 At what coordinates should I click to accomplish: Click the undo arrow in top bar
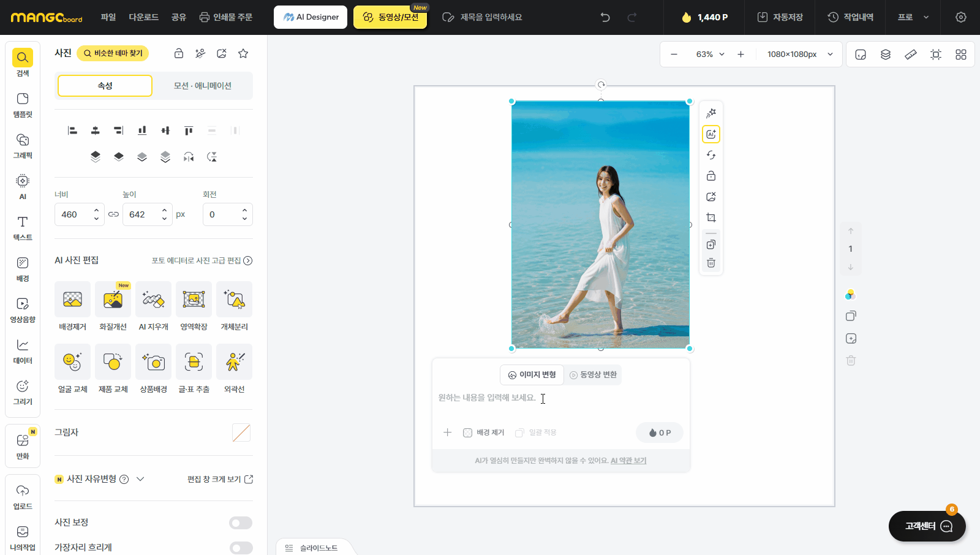(605, 17)
